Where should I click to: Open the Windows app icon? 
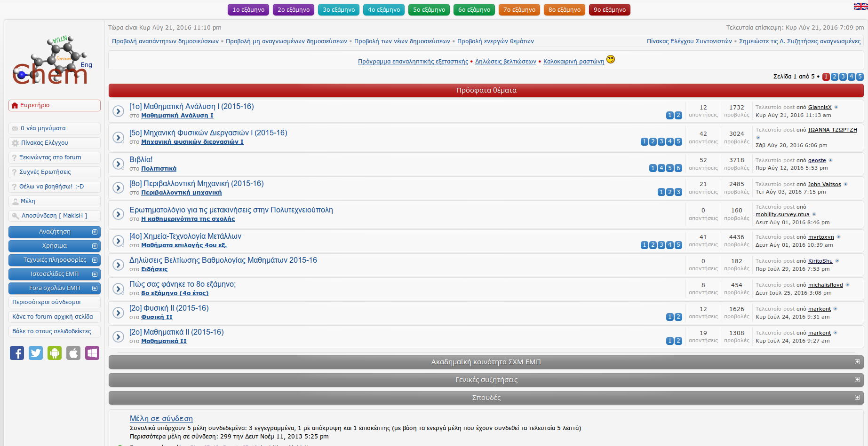(x=92, y=353)
